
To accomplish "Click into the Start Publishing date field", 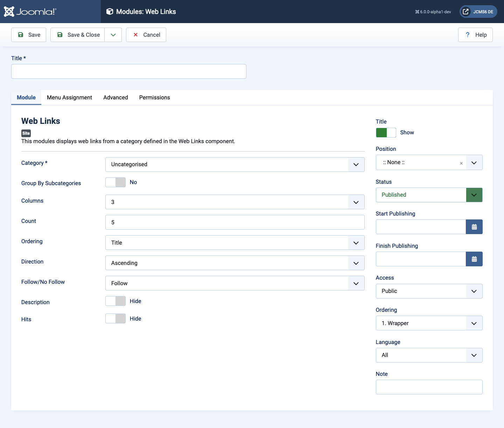I will point(421,227).
